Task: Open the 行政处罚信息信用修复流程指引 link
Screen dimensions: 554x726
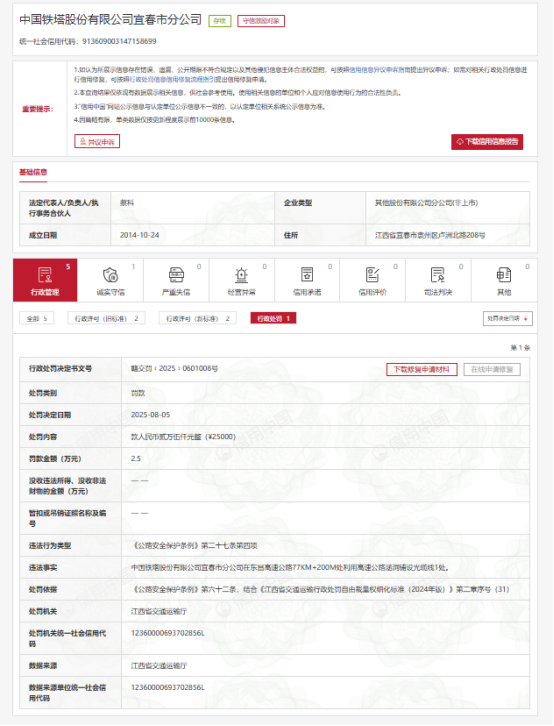Action: click(171, 80)
